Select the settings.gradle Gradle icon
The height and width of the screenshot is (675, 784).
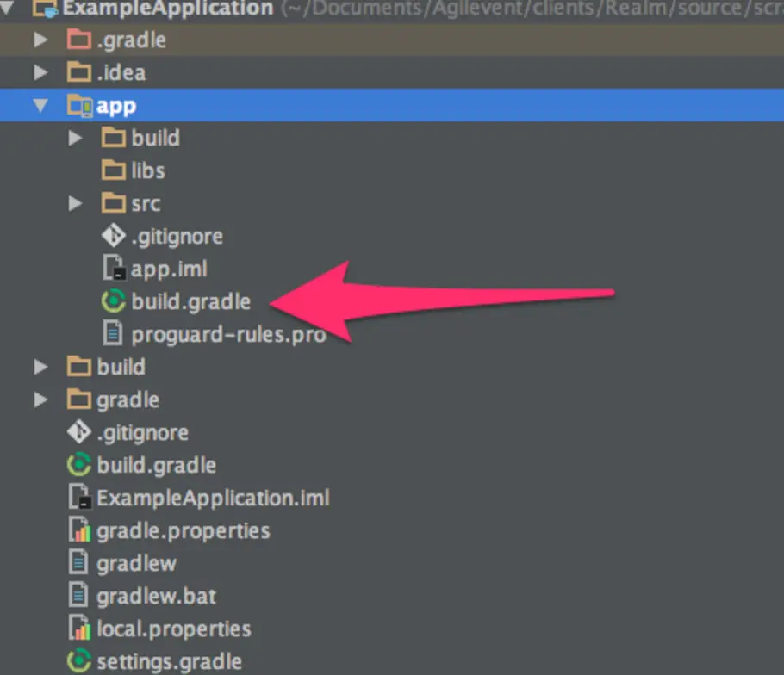[78, 661]
